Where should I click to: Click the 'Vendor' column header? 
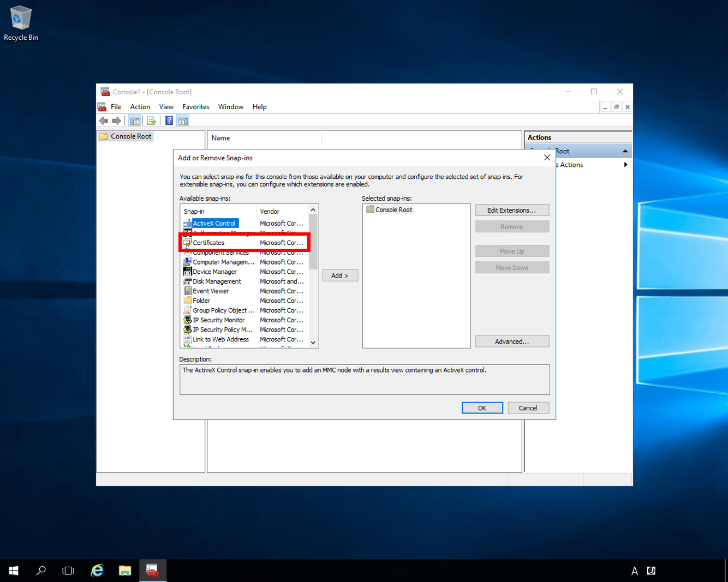pyautogui.click(x=283, y=211)
